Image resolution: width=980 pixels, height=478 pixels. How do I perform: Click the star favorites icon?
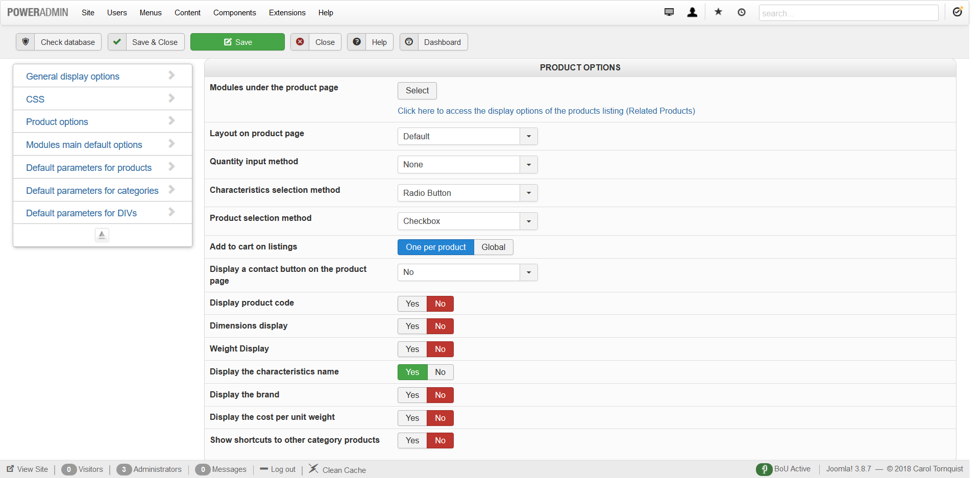718,12
